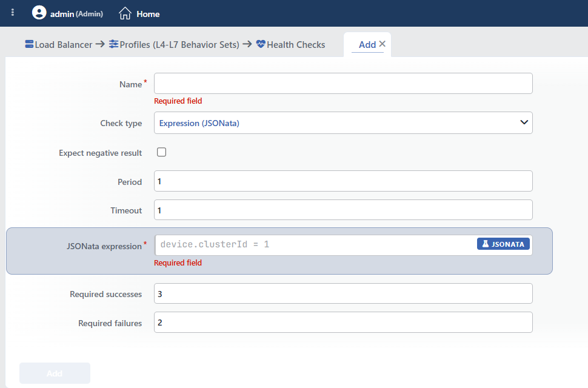Focus the Period input field

coord(343,181)
